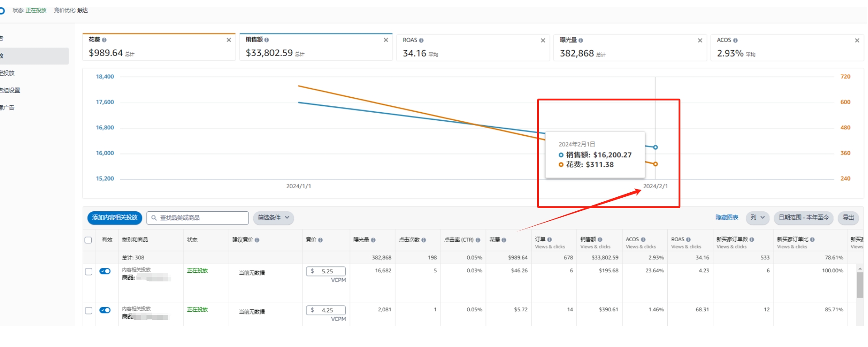
Task: Open info icon beside ROAS card title
Action: click(x=421, y=40)
